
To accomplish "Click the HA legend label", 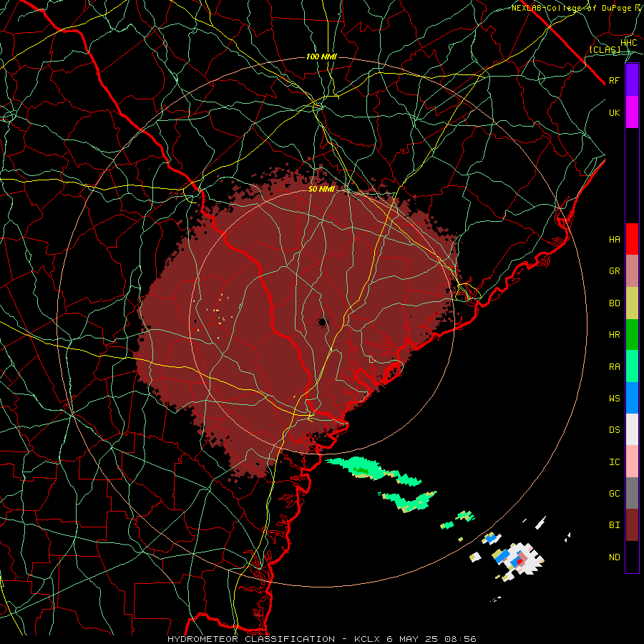I will point(615,240).
